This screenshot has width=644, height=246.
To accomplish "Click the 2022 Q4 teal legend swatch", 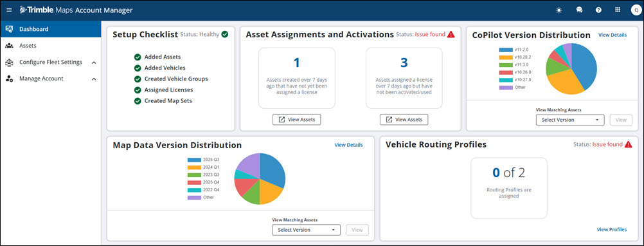I will (193, 189).
